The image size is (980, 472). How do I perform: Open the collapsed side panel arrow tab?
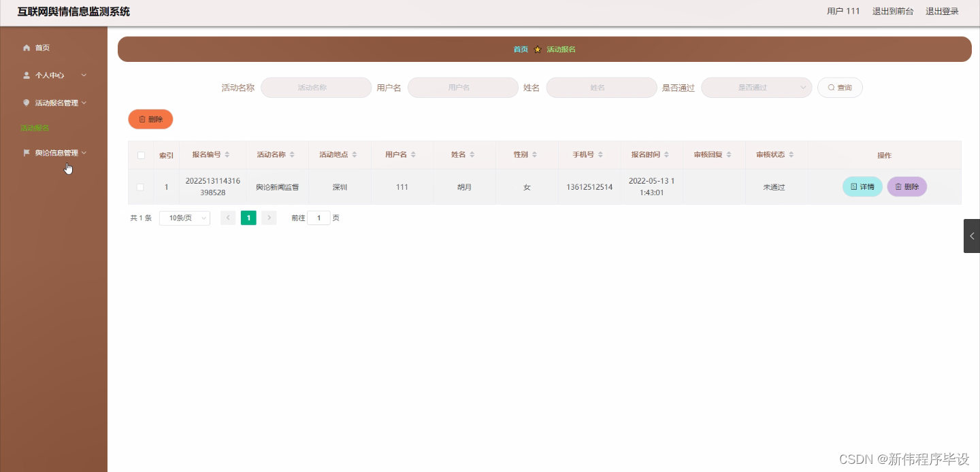pyautogui.click(x=972, y=236)
